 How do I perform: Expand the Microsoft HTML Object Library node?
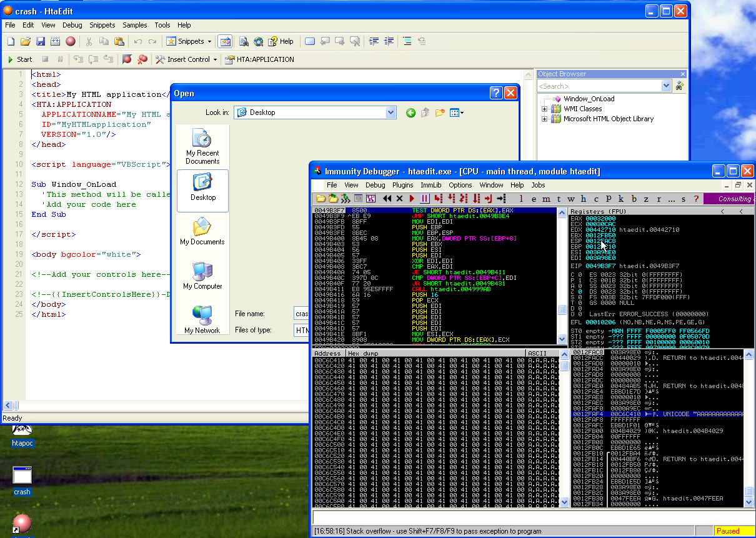(544, 119)
